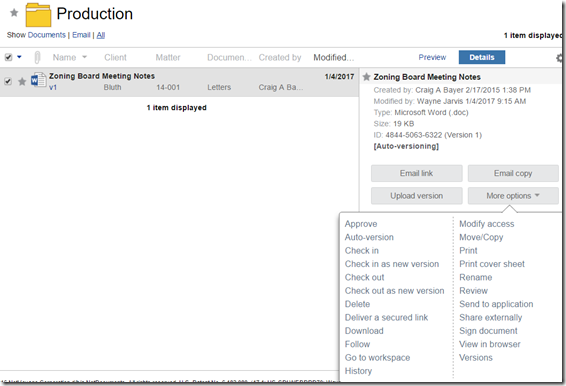Image resolution: width=566 pixels, height=386 pixels.
Task: Click the paperclip attachment column icon
Action: point(37,57)
